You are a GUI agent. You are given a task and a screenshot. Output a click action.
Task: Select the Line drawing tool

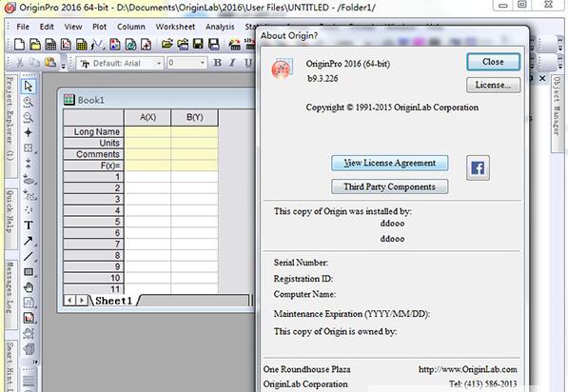[29, 257]
